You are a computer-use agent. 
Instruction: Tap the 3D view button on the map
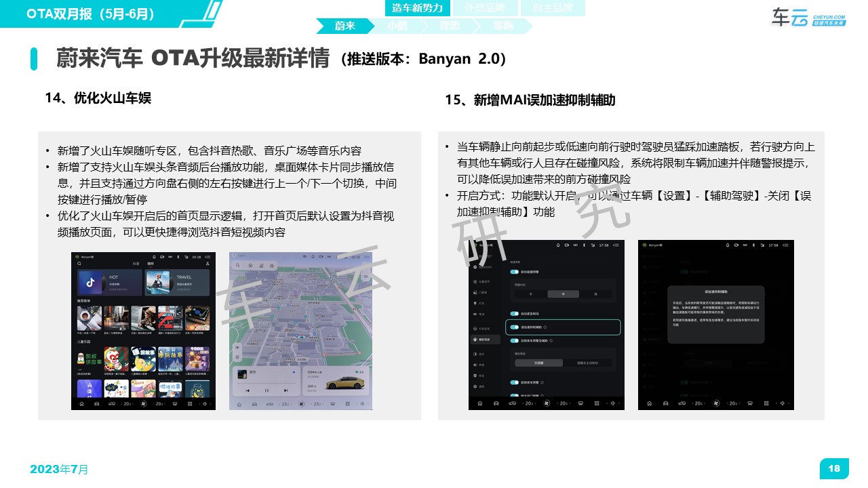coord(364,277)
